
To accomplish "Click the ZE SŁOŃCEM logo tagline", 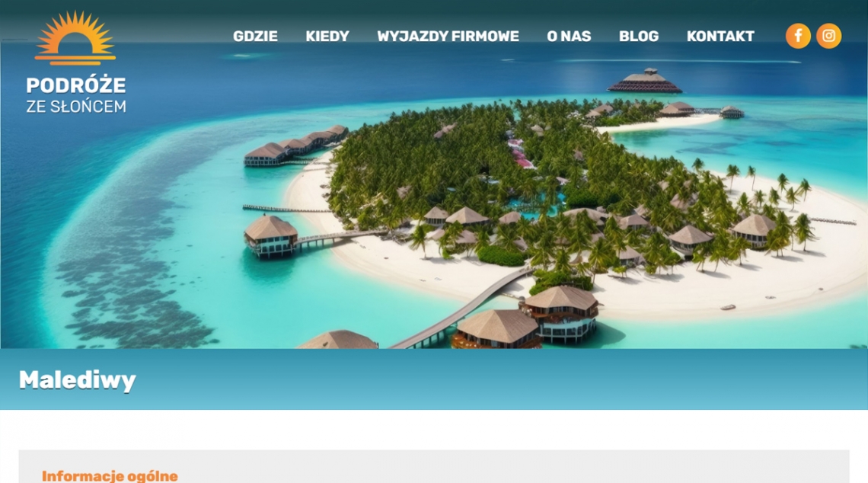I will 76,107.
